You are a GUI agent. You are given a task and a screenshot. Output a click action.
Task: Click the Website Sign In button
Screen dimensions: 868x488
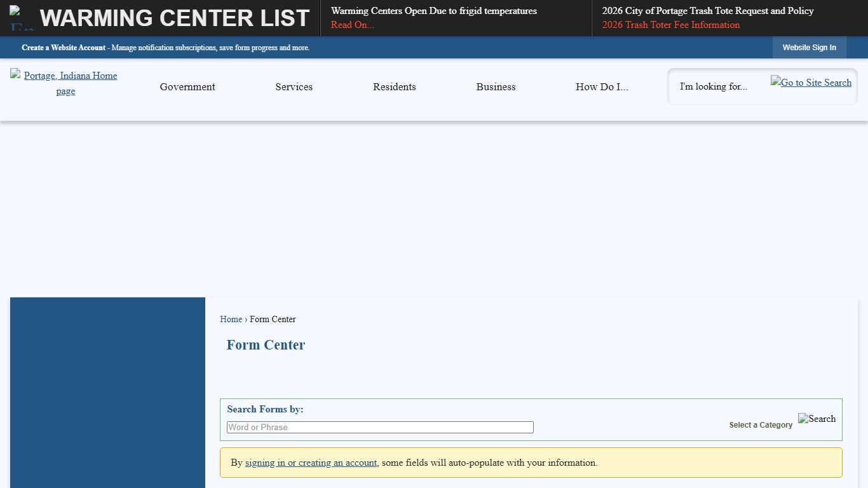[x=809, y=47]
